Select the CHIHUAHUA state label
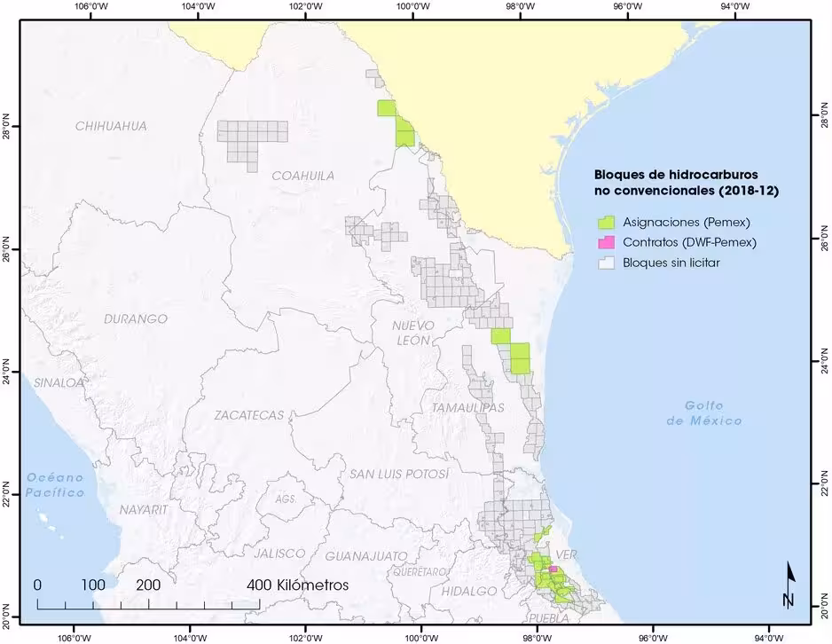The height and width of the screenshot is (644, 832). (111, 126)
